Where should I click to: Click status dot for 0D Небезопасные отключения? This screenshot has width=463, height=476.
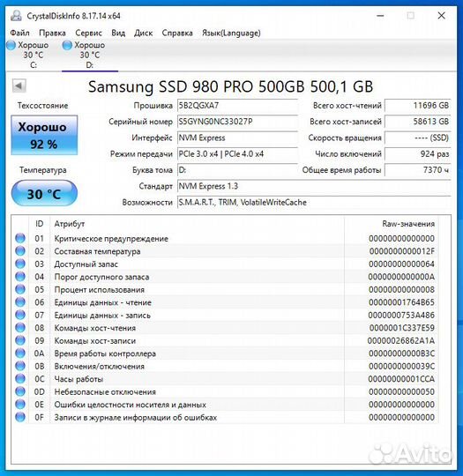[x=20, y=391]
